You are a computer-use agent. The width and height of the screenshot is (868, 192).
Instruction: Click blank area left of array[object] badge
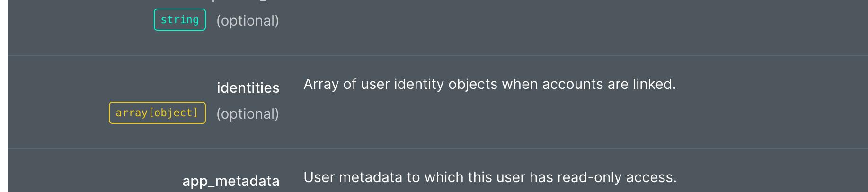click(57, 113)
